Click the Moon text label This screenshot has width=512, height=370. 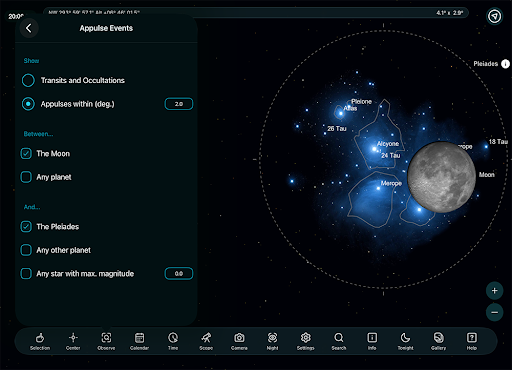[x=487, y=175]
